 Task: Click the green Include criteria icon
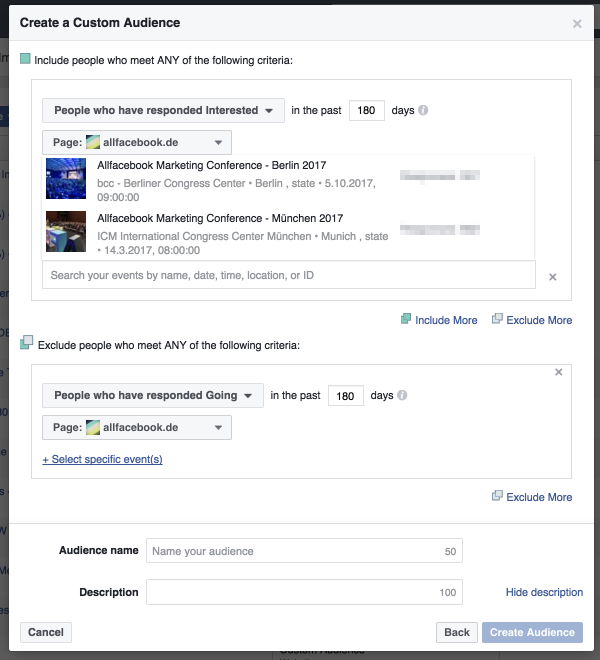[x=25, y=59]
